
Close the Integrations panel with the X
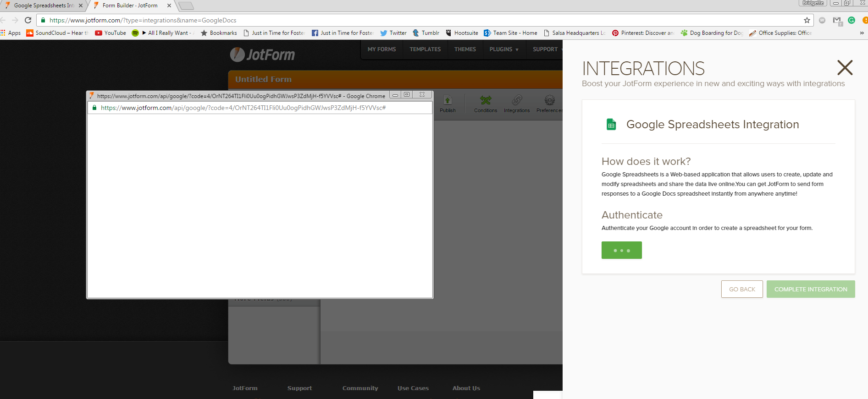[845, 68]
